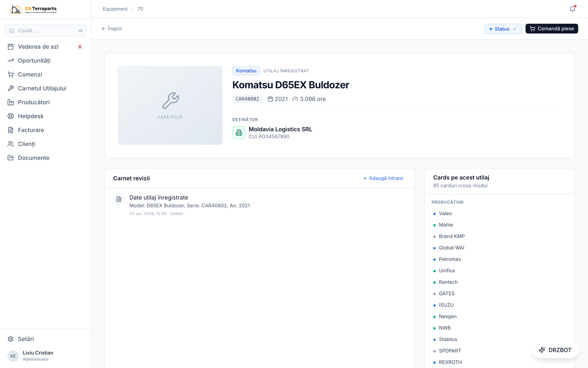Focus the Caută search field
588x368 pixels.
[x=46, y=31]
